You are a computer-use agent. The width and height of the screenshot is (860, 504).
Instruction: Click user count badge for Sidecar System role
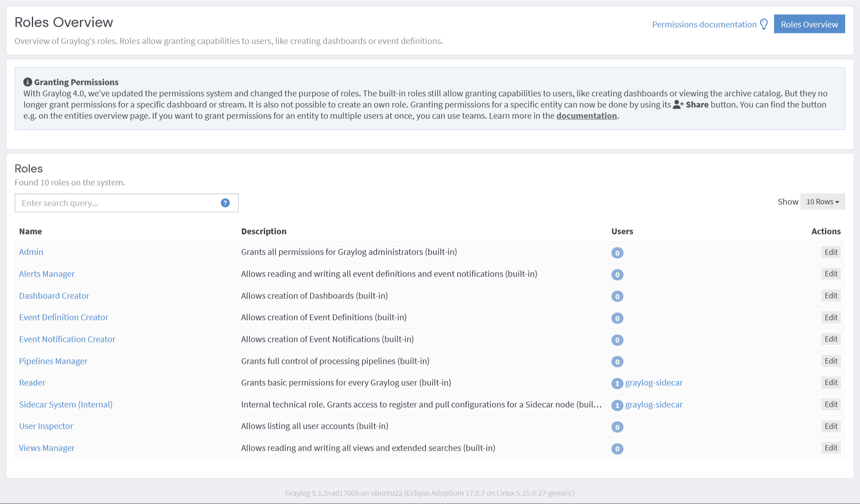click(x=617, y=405)
